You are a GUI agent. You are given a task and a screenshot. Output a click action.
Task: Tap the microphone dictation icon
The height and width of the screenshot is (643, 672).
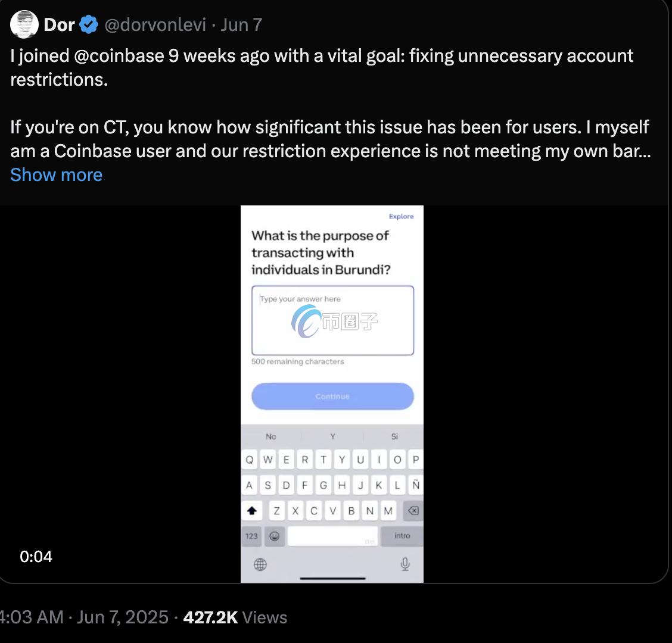click(x=405, y=564)
